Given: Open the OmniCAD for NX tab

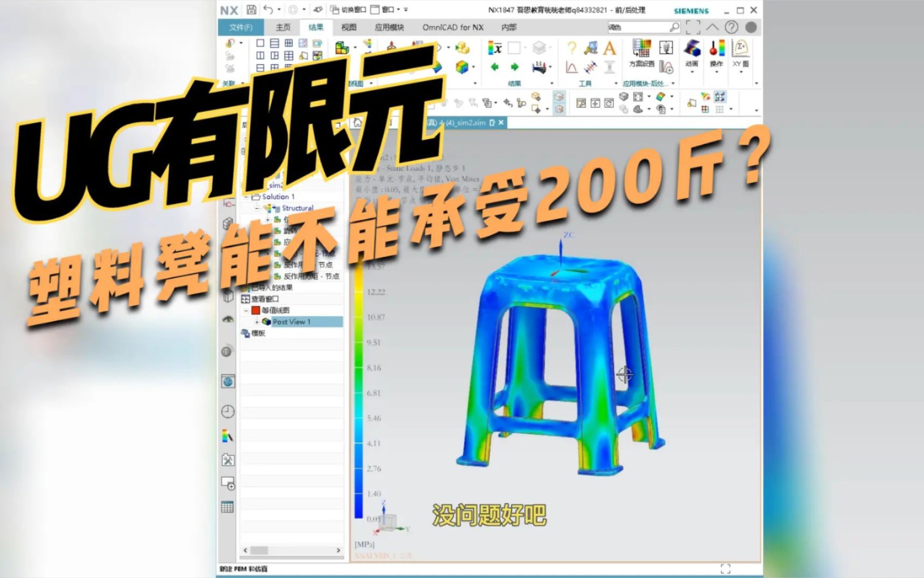Looking at the screenshot, I should (x=452, y=27).
